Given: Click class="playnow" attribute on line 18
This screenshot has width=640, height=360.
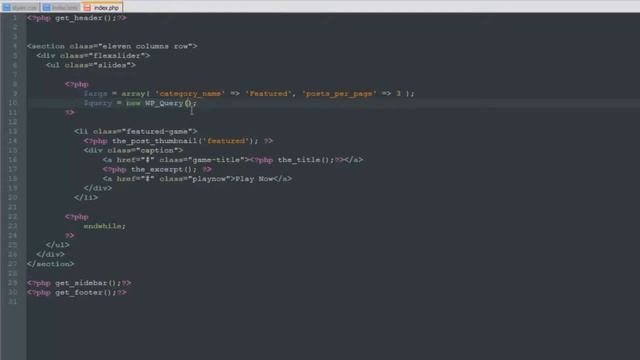Looking at the screenshot, I should (195, 179).
